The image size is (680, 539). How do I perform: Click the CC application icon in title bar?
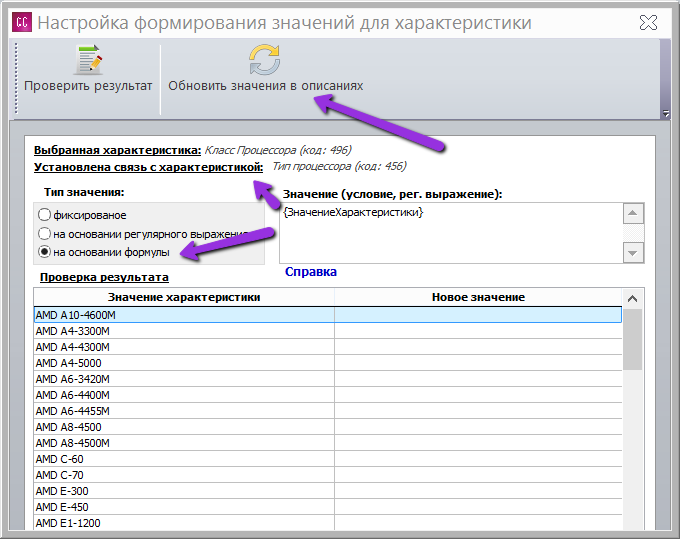pos(22,22)
